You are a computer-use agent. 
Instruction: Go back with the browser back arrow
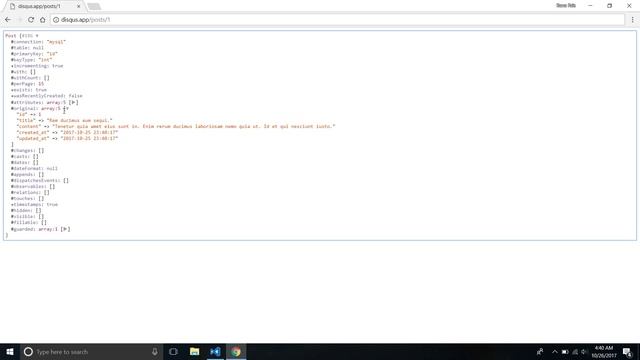pyautogui.click(x=8, y=20)
